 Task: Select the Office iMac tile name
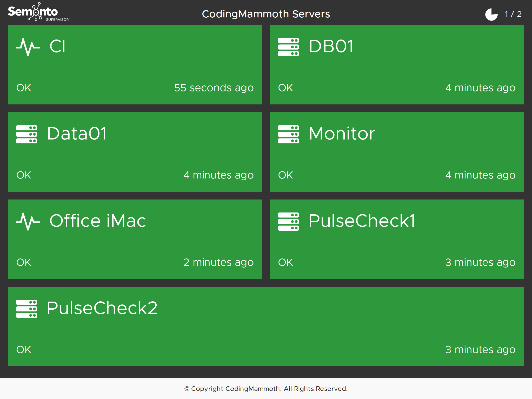[x=98, y=221]
